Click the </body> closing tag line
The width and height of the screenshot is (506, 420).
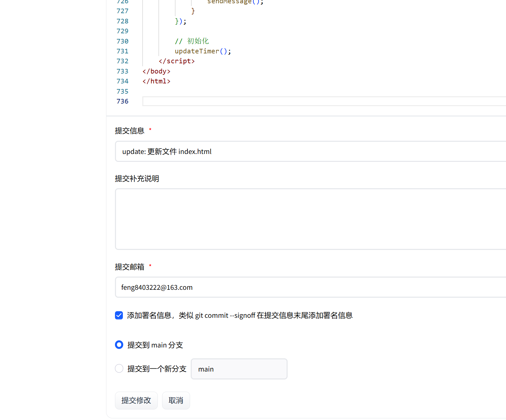tap(156, 71)
